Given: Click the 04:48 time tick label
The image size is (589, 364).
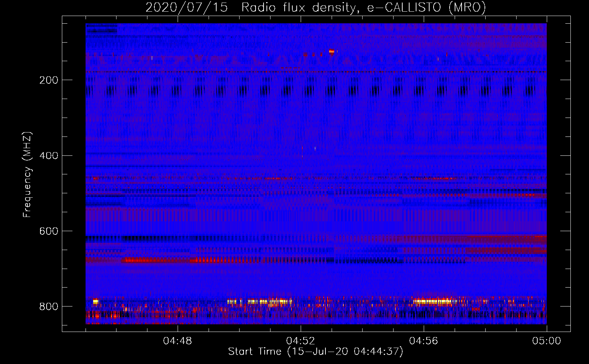Looking at the screenshot, I should (x=178, y=341).
